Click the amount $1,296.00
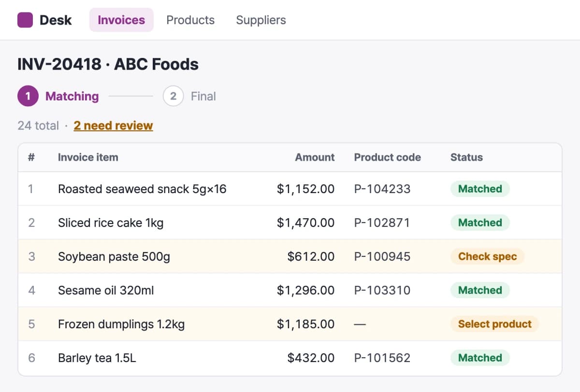This screenshot has width=580, height=392. 305,290
